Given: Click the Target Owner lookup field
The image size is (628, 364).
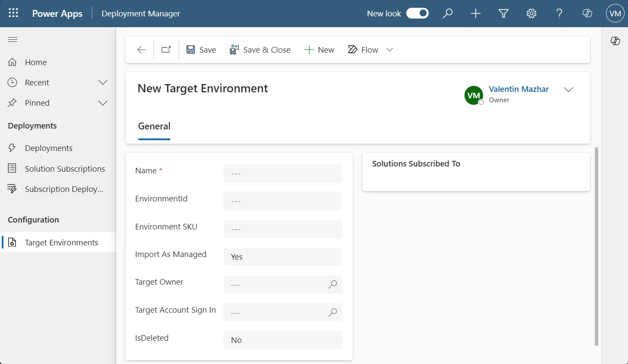Looking at the screenshot, I should pos(283,285).
